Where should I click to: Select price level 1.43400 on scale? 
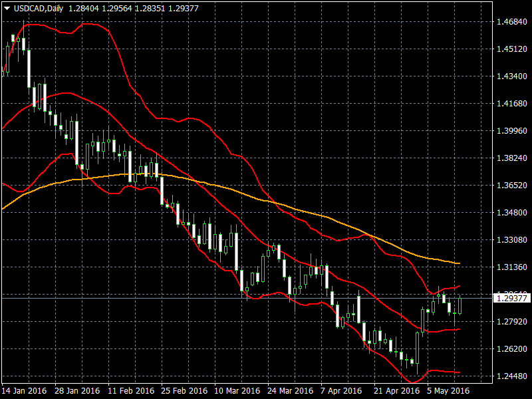tap(512, 76)
